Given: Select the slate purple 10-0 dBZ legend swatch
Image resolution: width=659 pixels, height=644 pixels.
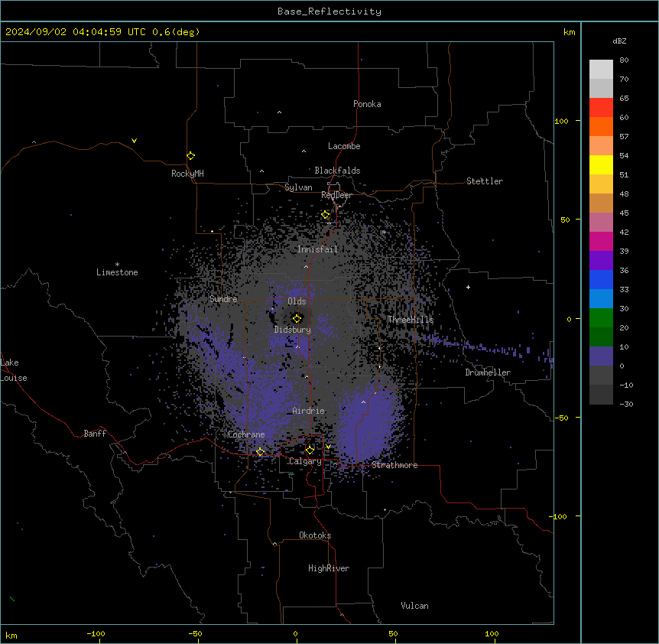Looking at the screenshot, I should point(601,356).
